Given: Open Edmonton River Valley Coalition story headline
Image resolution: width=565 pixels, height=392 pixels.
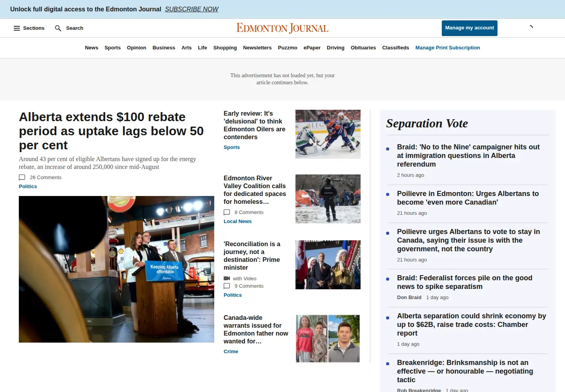Looking at the screenshot, I should pyautogui.click(x=255, y=190).
